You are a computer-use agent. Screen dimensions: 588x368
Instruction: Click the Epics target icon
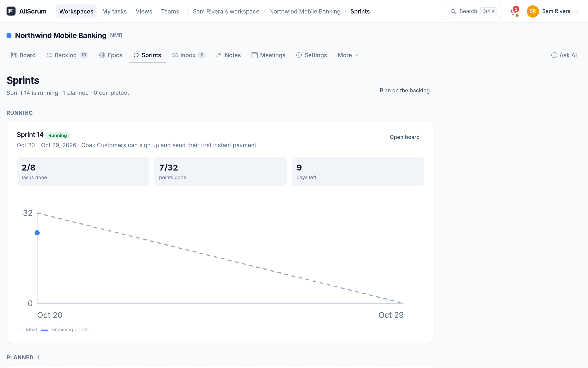pyautogui.click(x=102, y=55)
